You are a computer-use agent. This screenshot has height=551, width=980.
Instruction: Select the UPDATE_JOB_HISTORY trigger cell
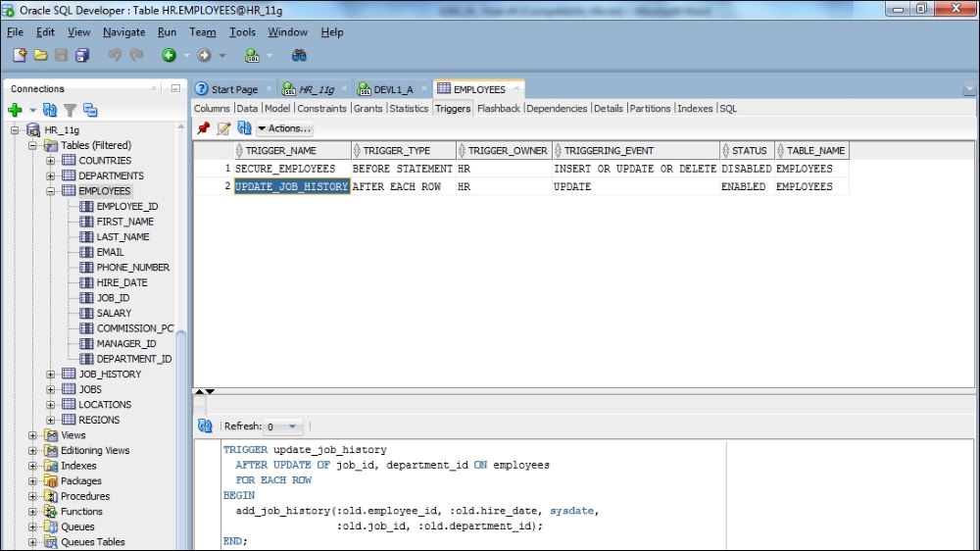(x=292, y=186)
